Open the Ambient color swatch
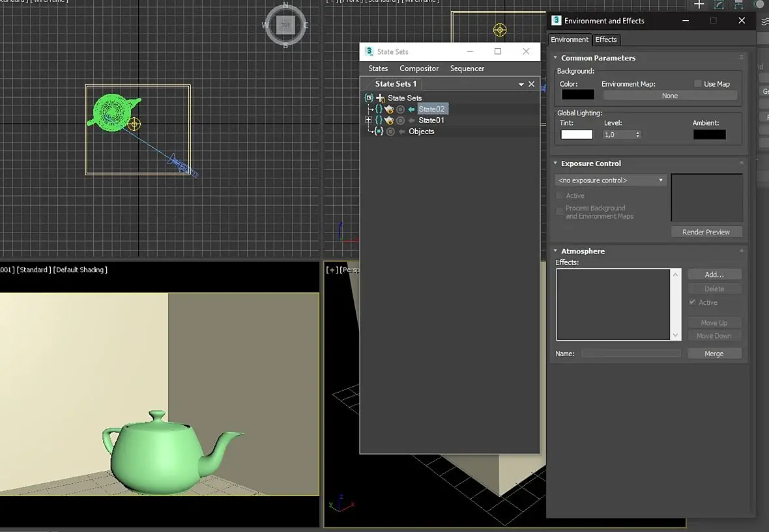This screenshot has width=769, height=532. (709, 134)
